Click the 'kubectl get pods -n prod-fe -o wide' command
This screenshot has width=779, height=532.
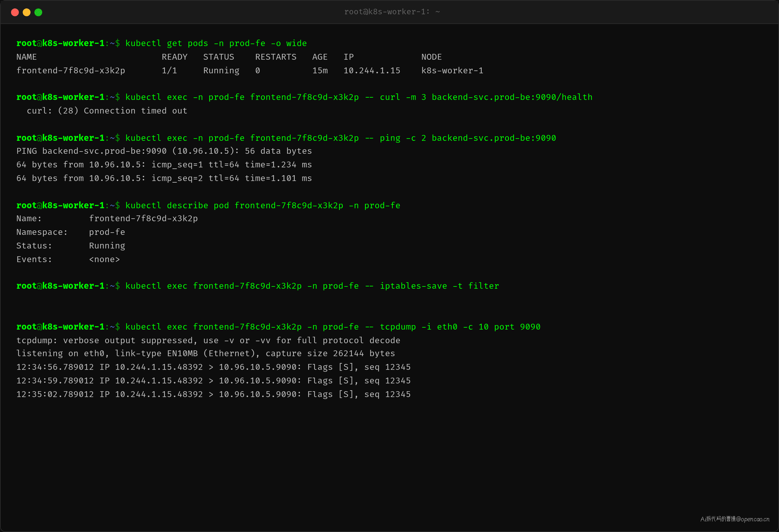click(x=216, y=43)
